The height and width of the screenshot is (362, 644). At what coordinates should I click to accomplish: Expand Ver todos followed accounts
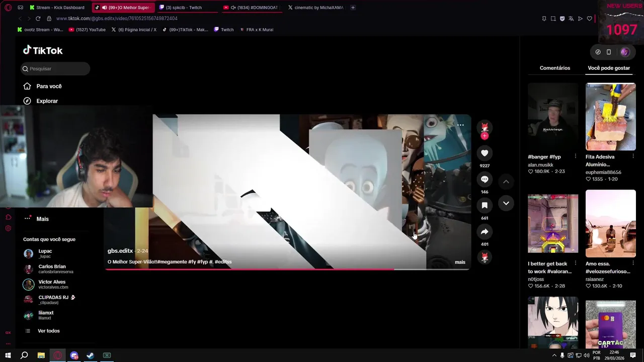(42, 331)
